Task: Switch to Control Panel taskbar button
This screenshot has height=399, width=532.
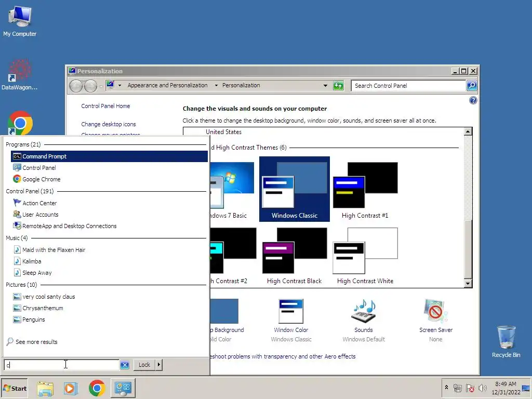Action: [x=123, y=388]
